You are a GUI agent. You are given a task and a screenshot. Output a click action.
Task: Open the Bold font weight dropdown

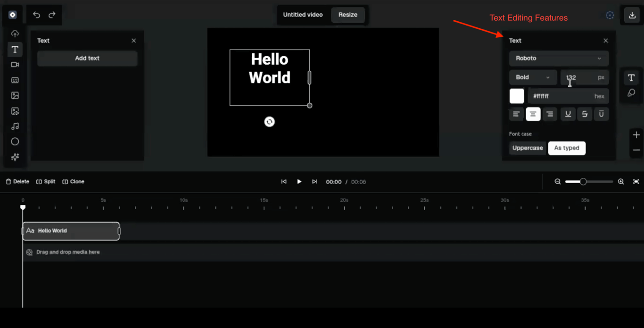[533, 77]
